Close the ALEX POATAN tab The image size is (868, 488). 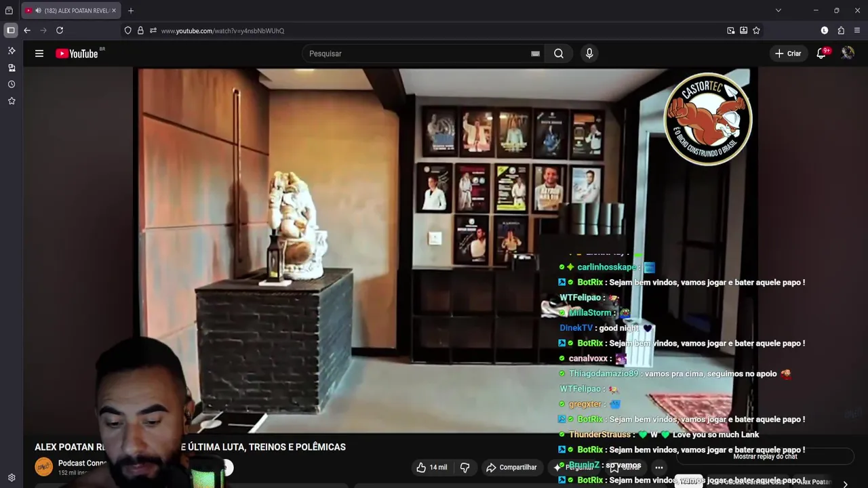[114, 11]
